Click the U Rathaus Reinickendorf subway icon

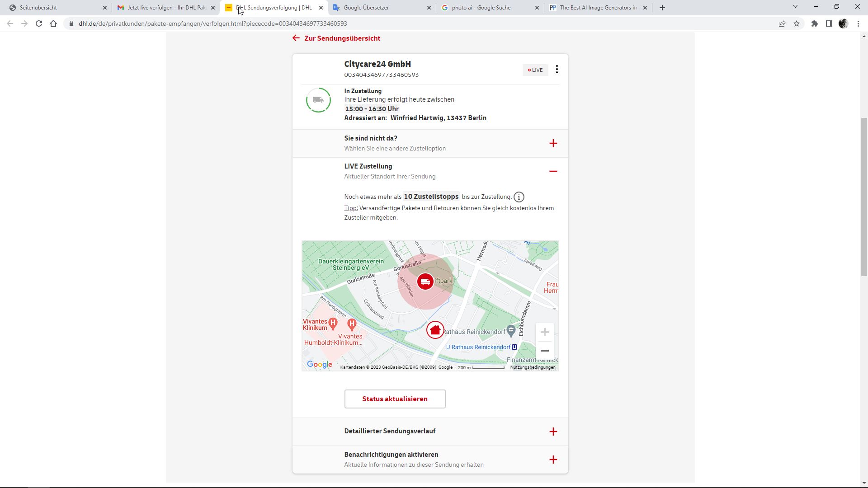coord(514,347)
